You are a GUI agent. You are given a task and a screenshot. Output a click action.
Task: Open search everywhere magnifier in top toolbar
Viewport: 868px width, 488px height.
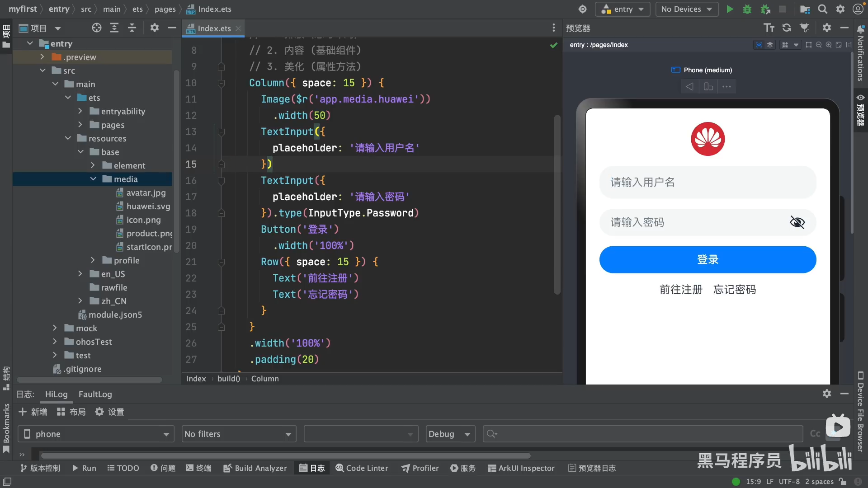[x=823, y=9]
